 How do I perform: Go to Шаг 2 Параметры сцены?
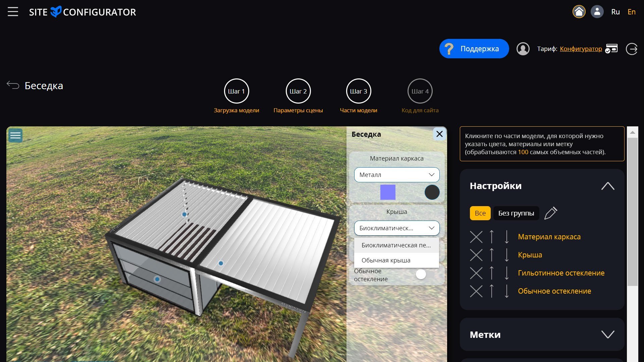[x=298, y=91]
